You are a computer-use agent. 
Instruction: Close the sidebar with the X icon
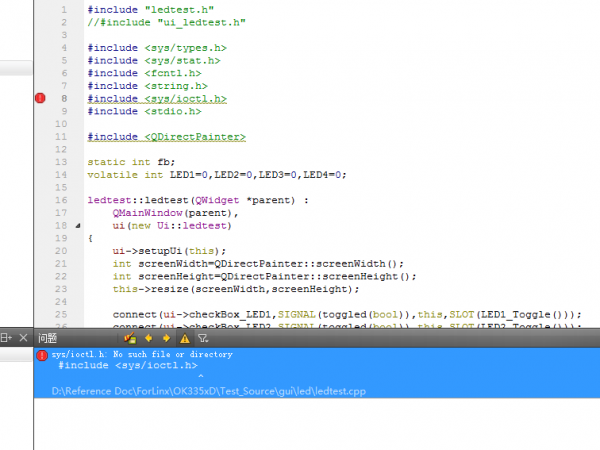coord(23,338)
